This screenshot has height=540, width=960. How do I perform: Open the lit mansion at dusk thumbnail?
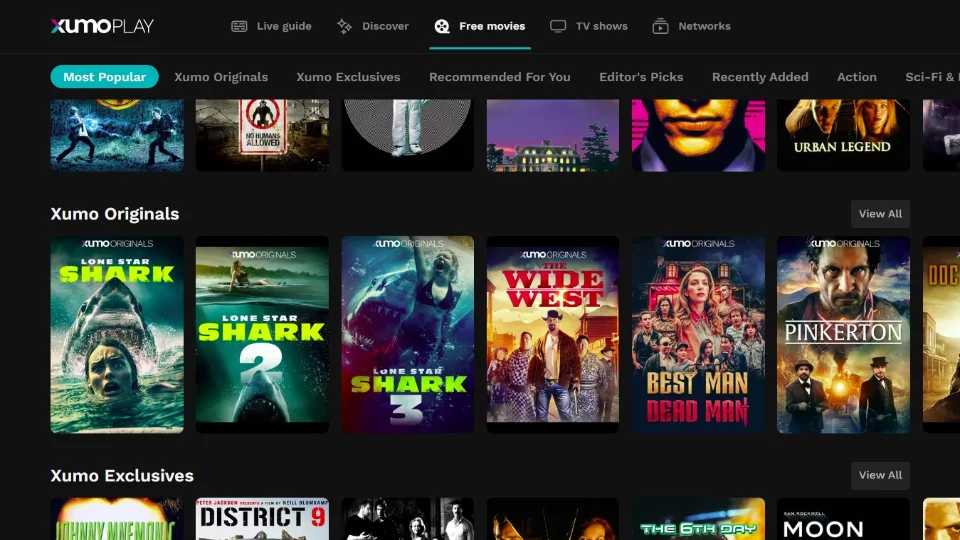553,135
